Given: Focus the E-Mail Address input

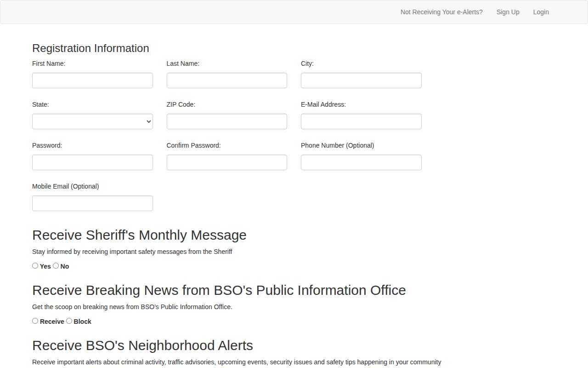Looking at the screenshot, I should 361,121.
